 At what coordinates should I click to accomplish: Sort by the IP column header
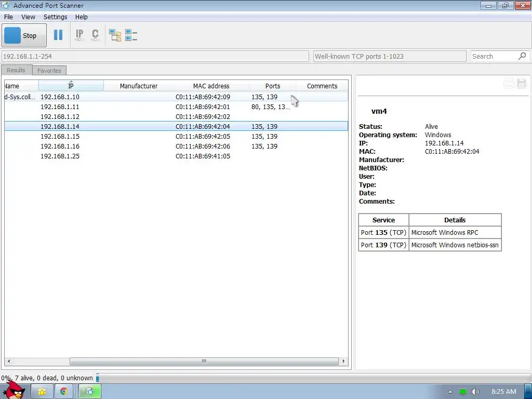coord(71,86)
